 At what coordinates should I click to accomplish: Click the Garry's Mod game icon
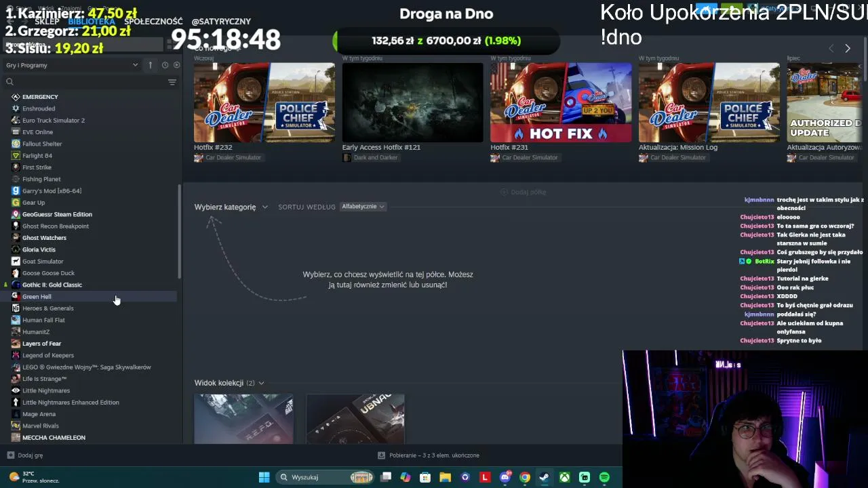[16, 191]
